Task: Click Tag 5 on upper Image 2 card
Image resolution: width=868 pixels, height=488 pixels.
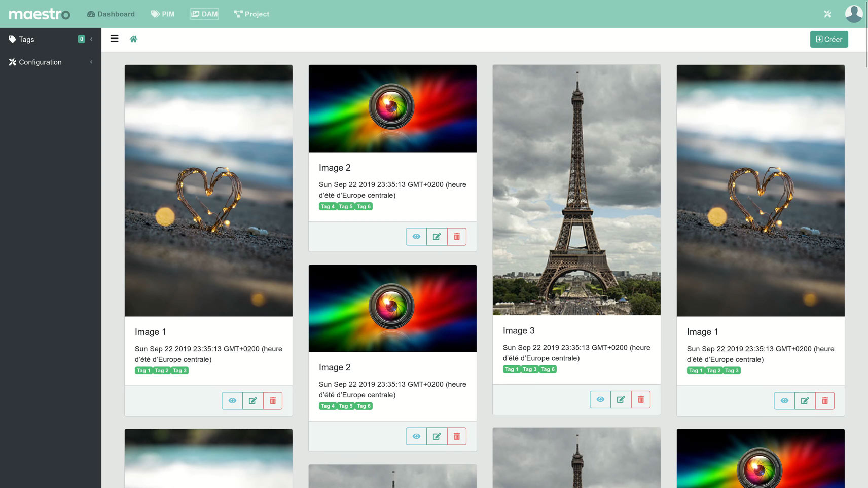Action: coord(346,206)
